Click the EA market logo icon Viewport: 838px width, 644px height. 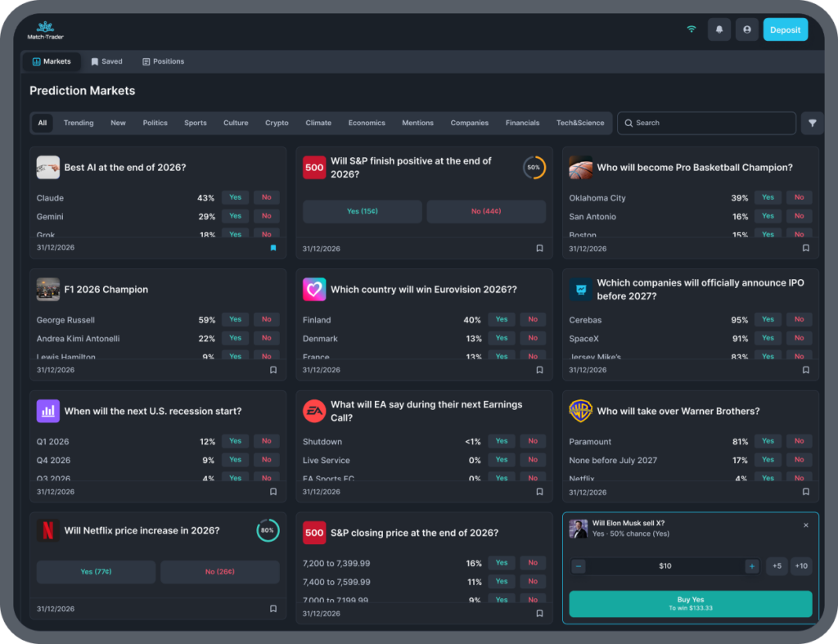click(x=314, y=411)
